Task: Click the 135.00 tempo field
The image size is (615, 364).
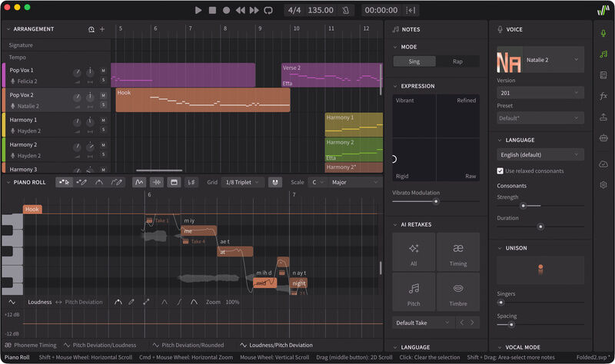Action: pyautogui.click(x=321, y=10)
